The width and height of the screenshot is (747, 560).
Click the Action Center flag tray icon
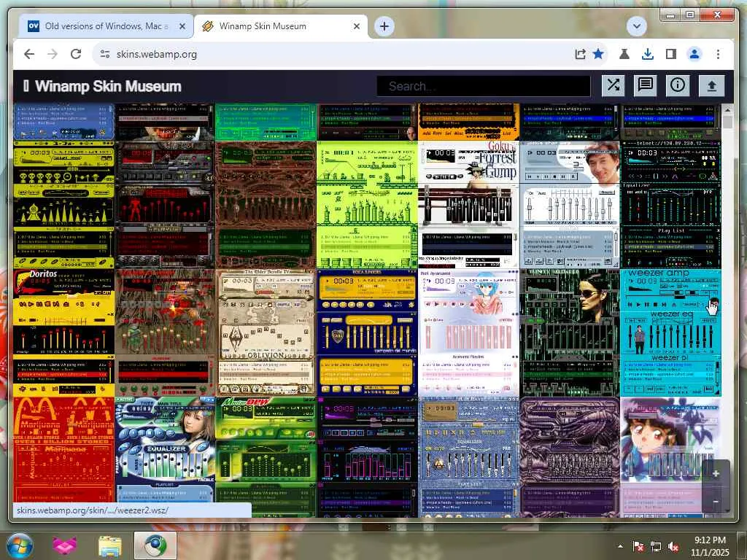638,547
